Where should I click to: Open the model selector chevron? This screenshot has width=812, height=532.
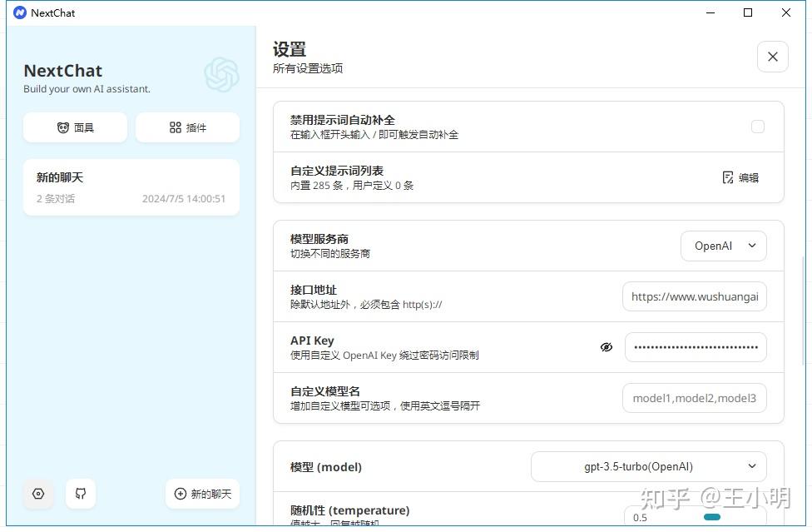(x=750, y=467)
